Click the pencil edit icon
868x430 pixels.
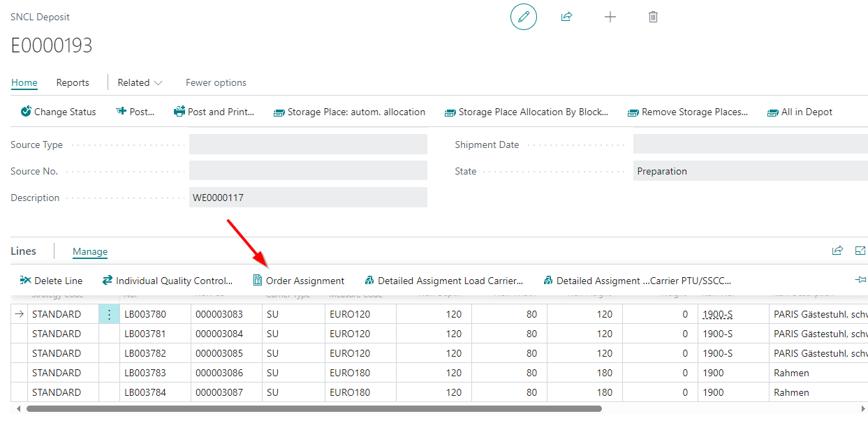[x=523, y=17]
